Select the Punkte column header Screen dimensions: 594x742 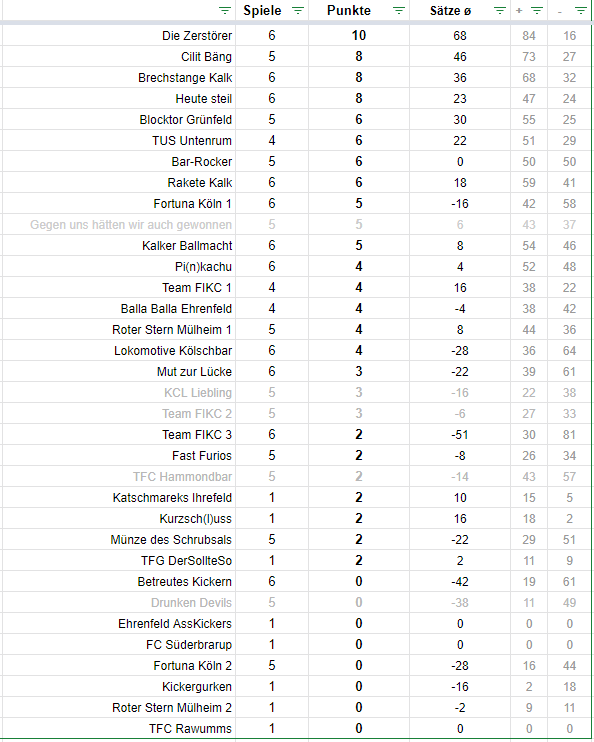coord(349,10)
